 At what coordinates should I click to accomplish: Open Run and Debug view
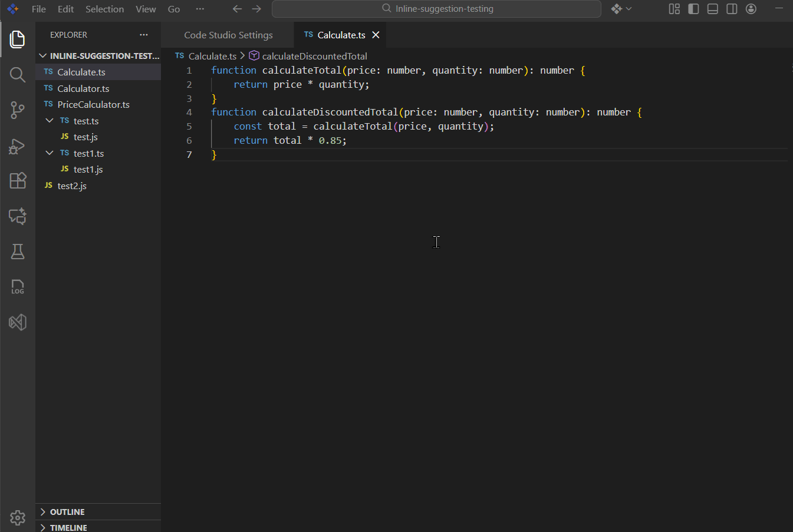click(18, 146)
